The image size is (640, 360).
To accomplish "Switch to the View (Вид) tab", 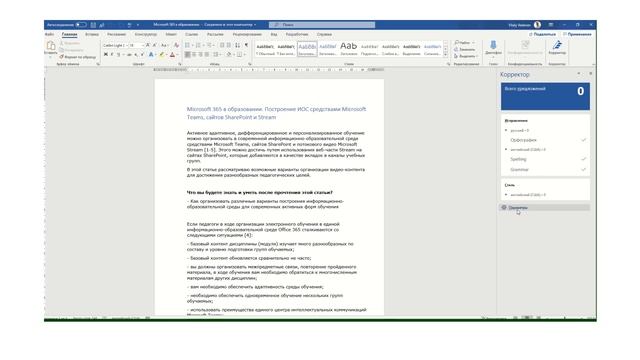I will tap(274, 35).
